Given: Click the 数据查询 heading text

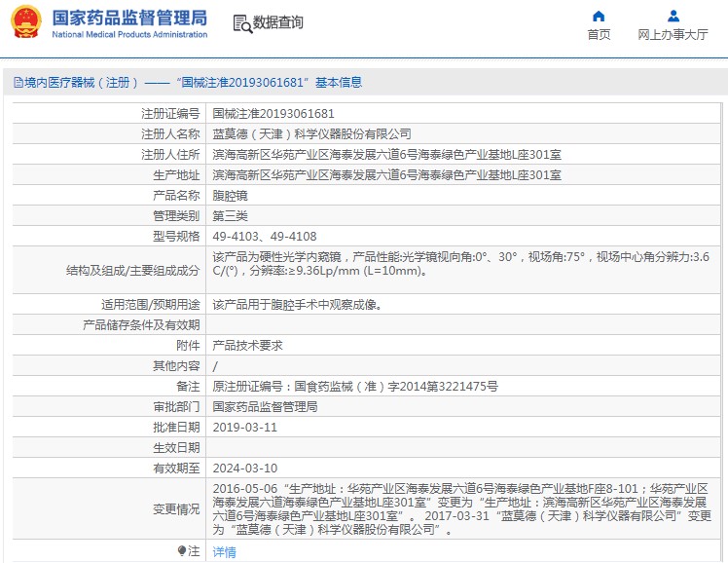Looking at the screenshot, I should [x=278, y=23].
